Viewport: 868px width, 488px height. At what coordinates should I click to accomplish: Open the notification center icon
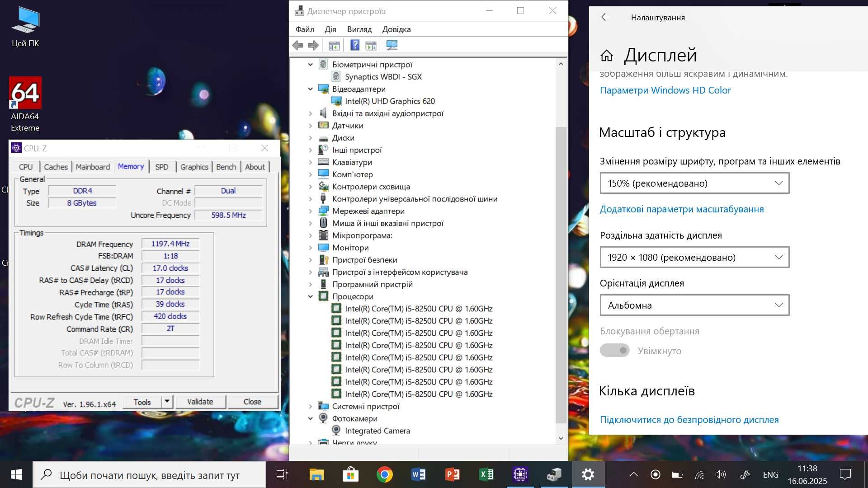845,474
